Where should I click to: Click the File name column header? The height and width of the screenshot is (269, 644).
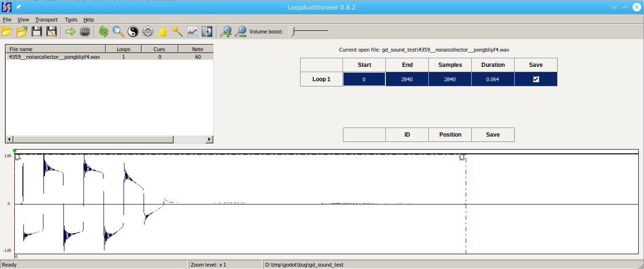(55, 49)
